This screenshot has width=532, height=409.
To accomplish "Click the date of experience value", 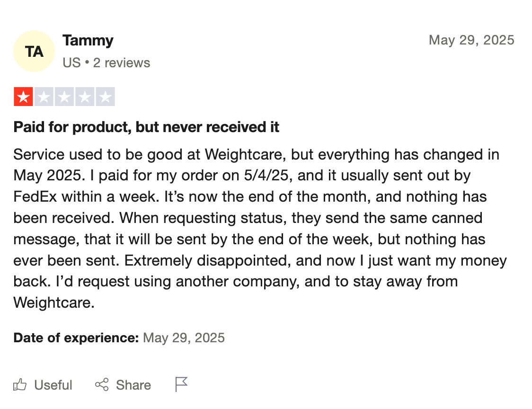I will (184, 338).
